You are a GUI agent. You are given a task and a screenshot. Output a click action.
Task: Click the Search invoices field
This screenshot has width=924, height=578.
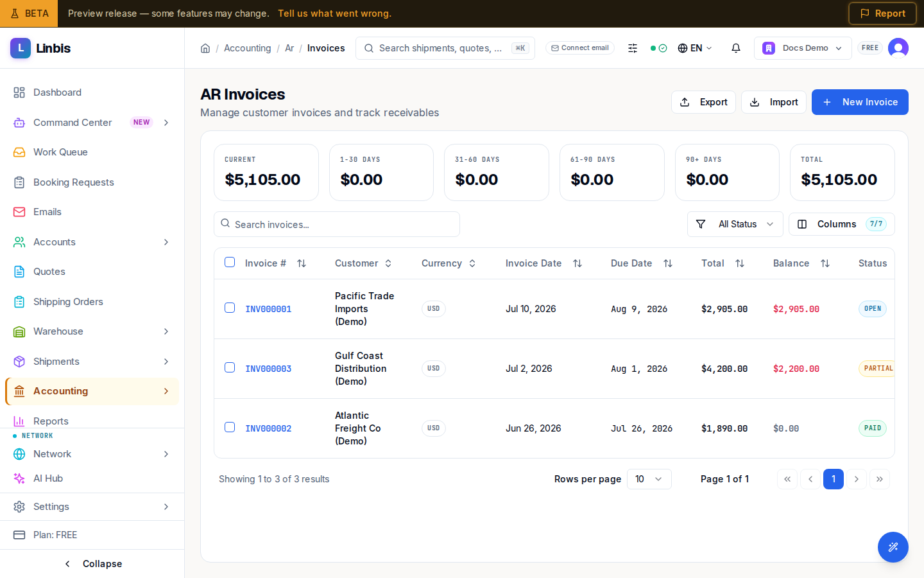[337, 224]
